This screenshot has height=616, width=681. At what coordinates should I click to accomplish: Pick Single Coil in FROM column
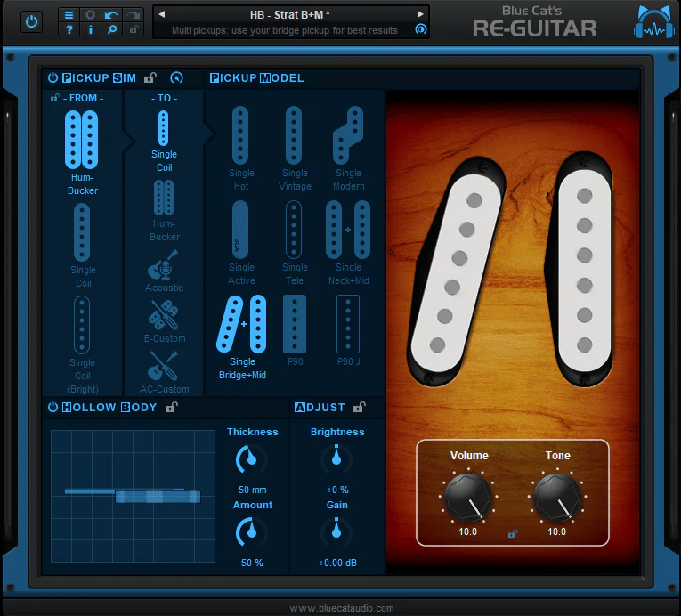point(83,246)
